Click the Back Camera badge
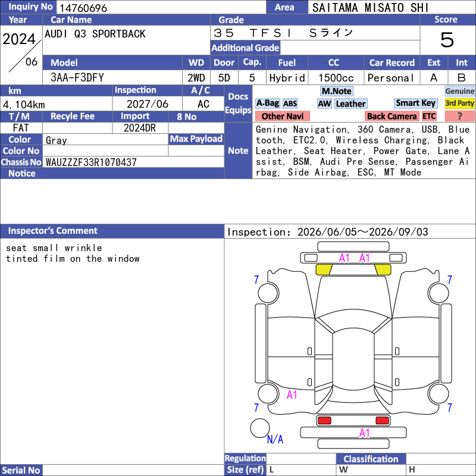The height and width of the screenshot is (476, 476). point(392,116)
